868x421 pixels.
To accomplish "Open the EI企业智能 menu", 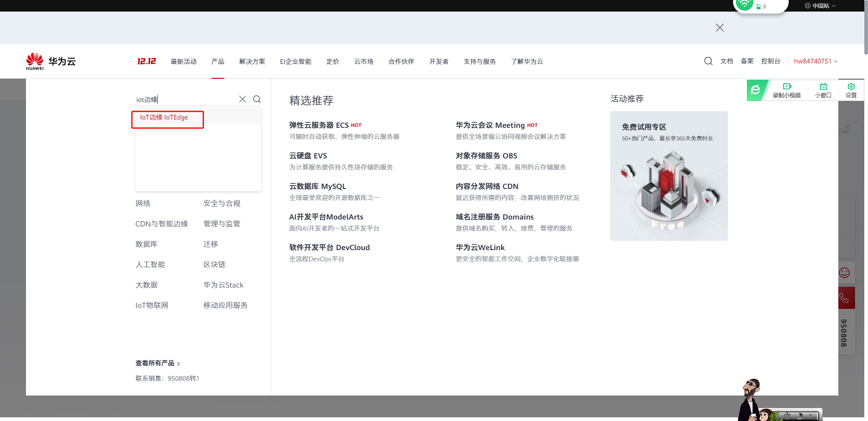I will click(296, 61).
